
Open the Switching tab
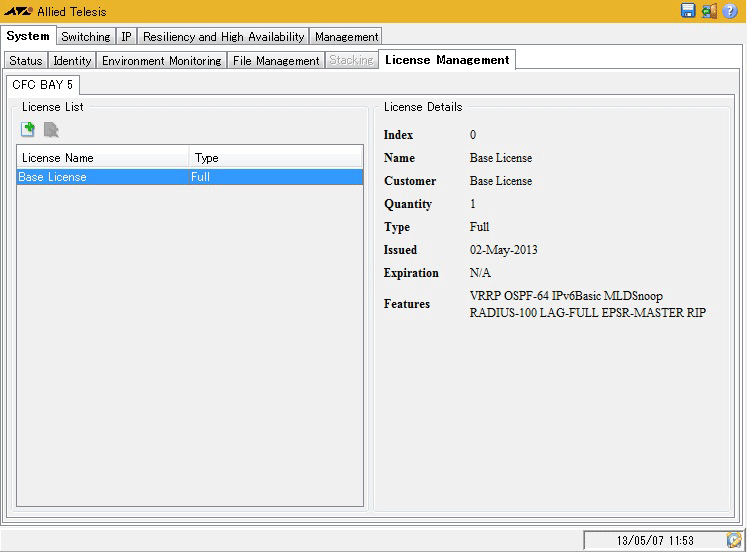85,37
